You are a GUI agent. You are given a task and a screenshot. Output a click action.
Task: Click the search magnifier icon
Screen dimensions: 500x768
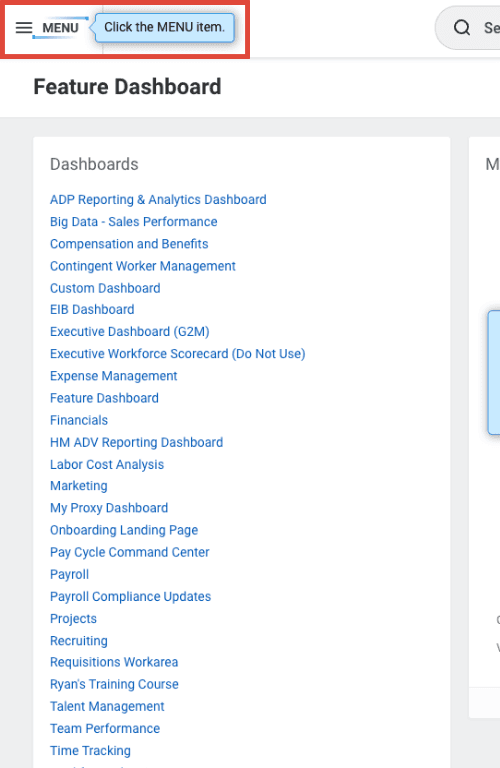(461, 27)
